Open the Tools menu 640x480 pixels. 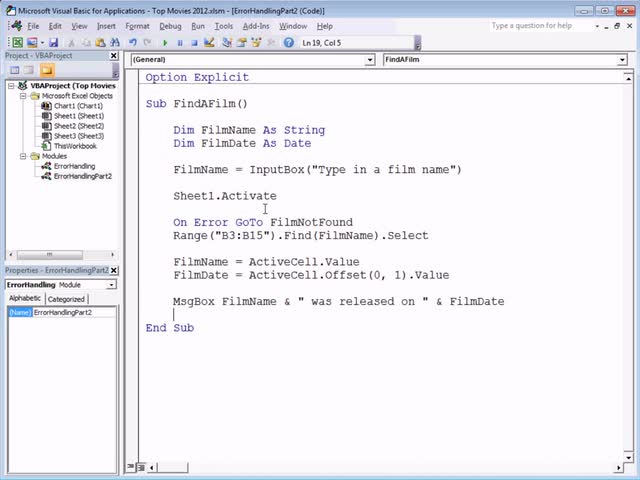click(x=224, y=26)
